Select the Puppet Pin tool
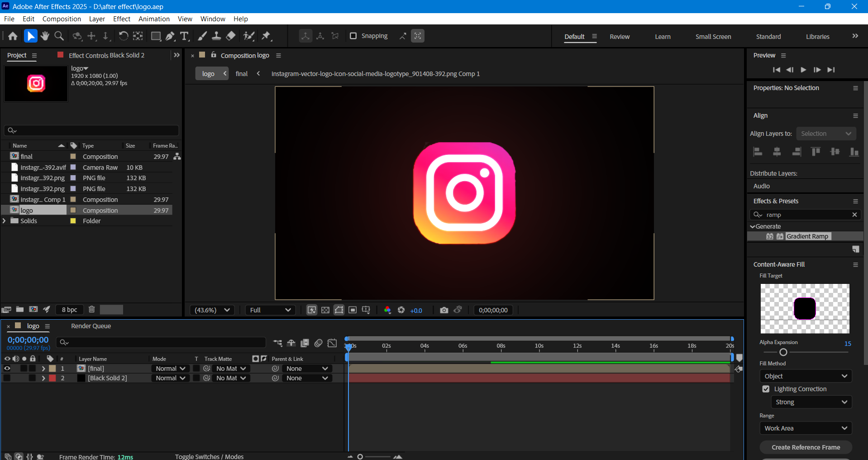This screenshot has width=868, height=460. 266,36
